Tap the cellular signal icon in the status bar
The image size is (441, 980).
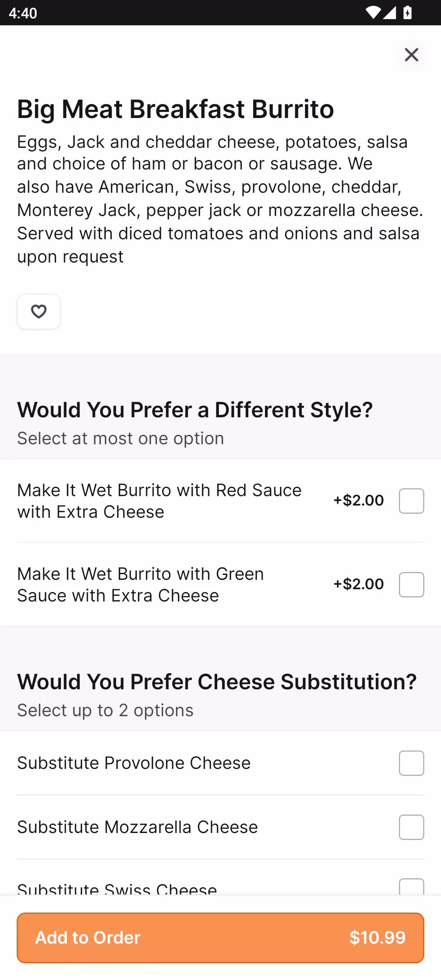coord(389,13)
